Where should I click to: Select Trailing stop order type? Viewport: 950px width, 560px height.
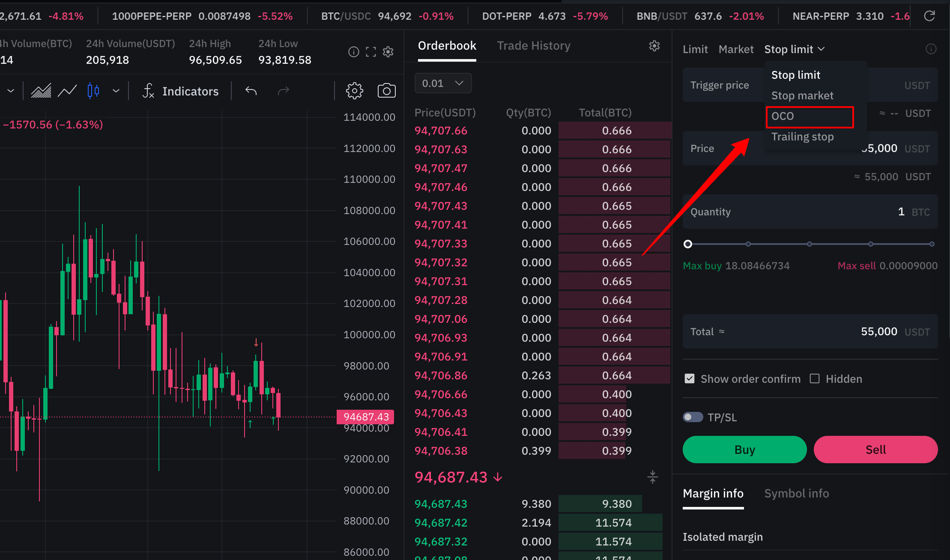tap(803, 137)
